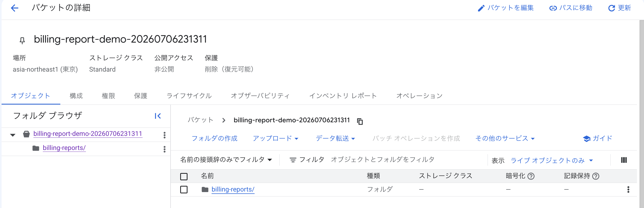
Task: Click the help icon next to 暗号化
Action: click(531, 176)
